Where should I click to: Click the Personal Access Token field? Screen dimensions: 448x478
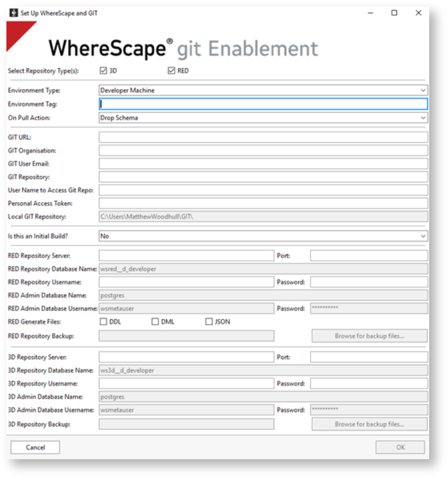tap(263, 203)
